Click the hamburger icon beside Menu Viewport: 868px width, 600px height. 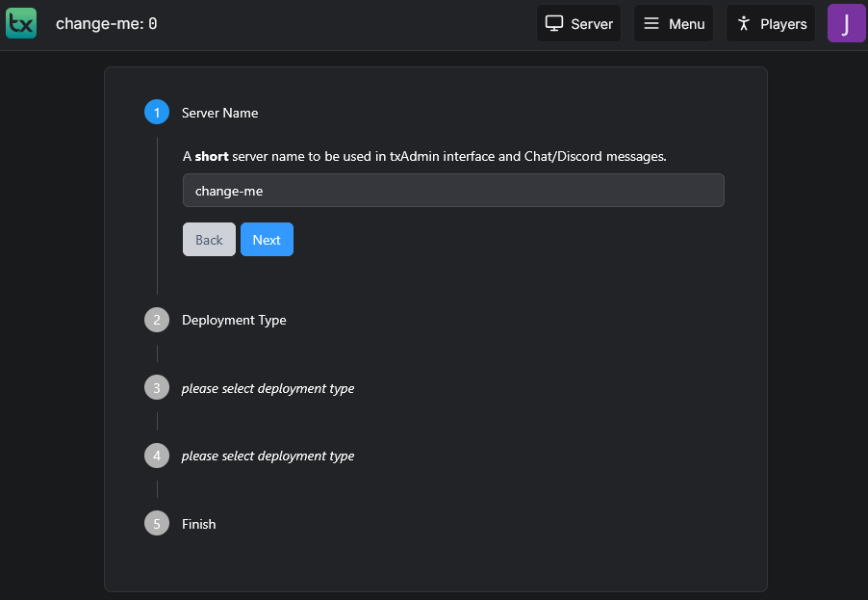(x=651, y=23)
